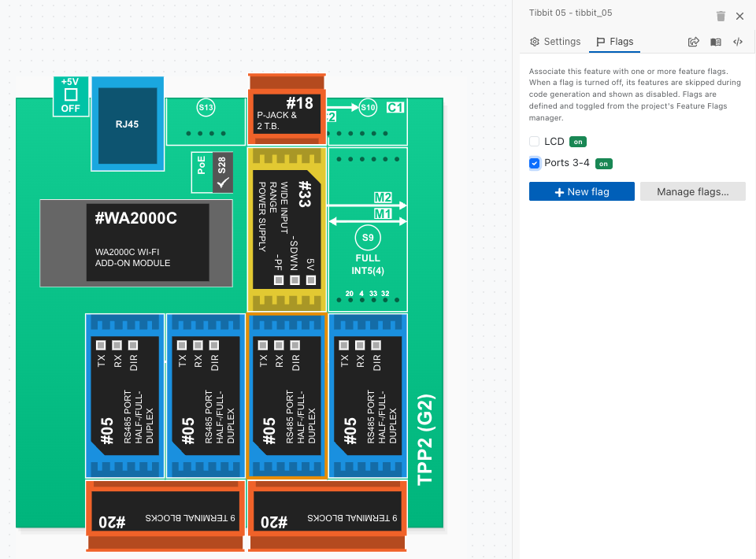
Task: Select the left #20 terminal blocks tibbit
Action: pyautogui.click(x=165, y=515)
